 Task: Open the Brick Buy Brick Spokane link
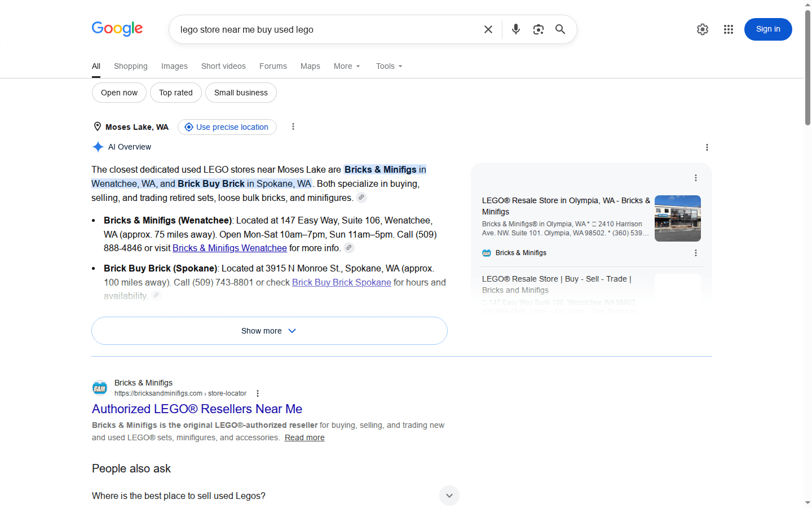(x=342, y=282)
